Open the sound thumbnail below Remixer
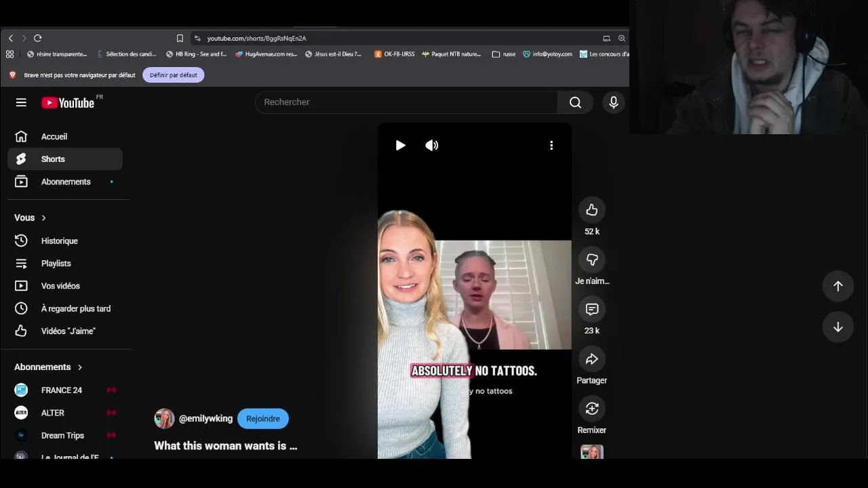This screenshot has width=868, height=488. (x=592, y=452)
